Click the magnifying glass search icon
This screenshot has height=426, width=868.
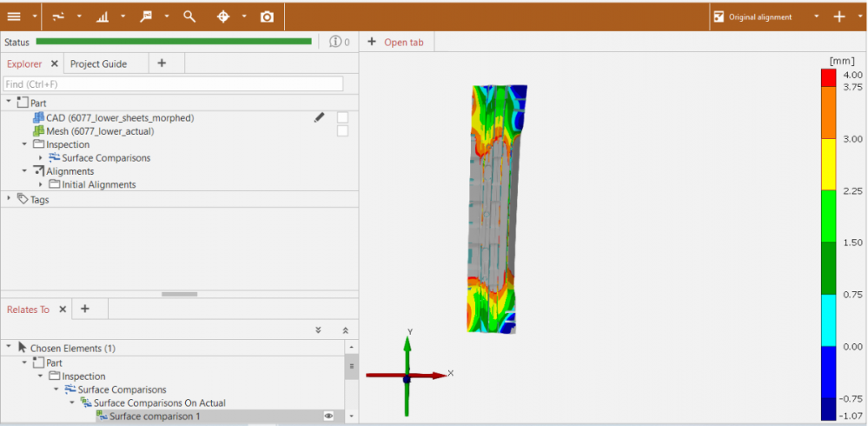click(189, 17)
